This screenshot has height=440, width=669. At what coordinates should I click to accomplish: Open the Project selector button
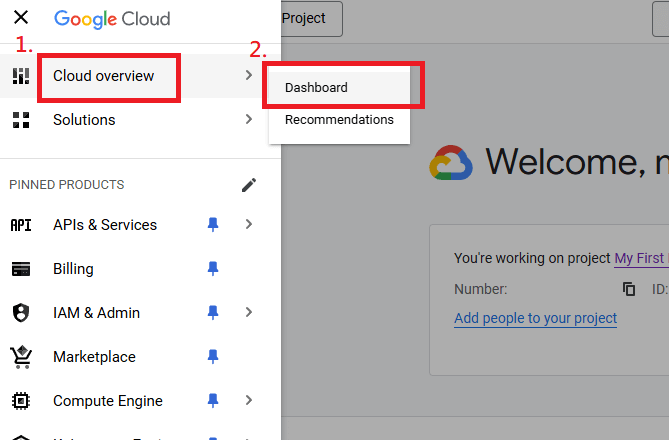312,19
